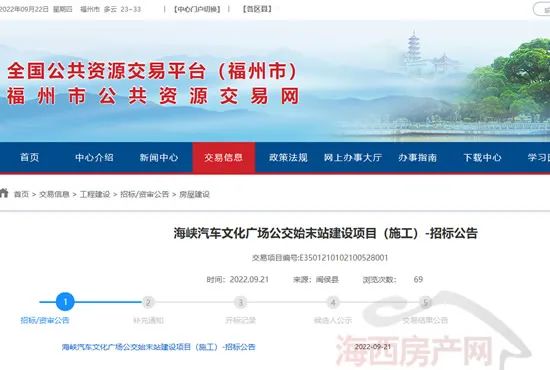
Task: Open 网上办事大厅 menu item
Action: (x=353, y=157)
